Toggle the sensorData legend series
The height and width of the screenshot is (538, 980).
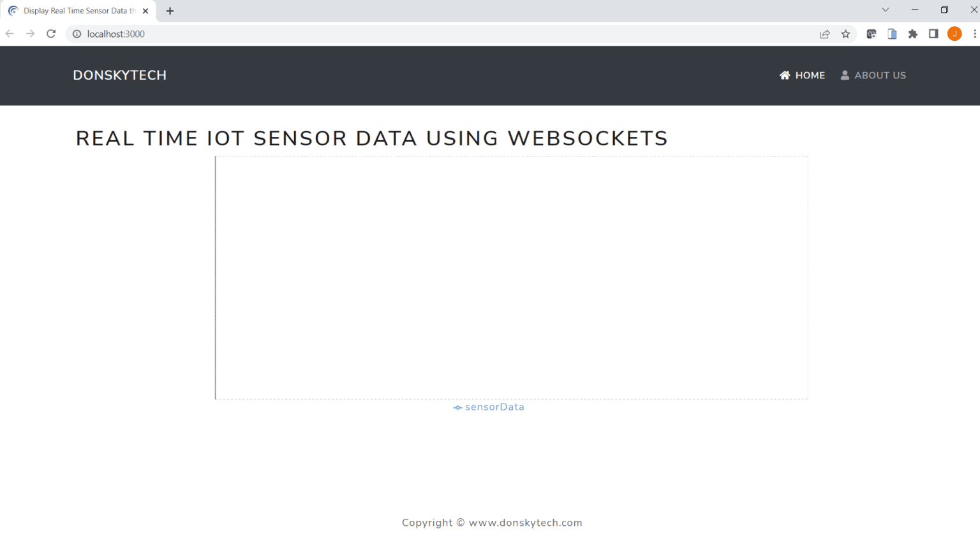(x=489, y=407)
